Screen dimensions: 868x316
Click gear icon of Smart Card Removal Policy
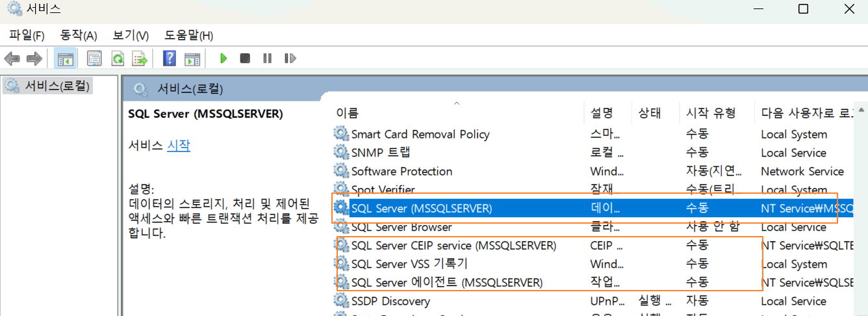(341, 134)
